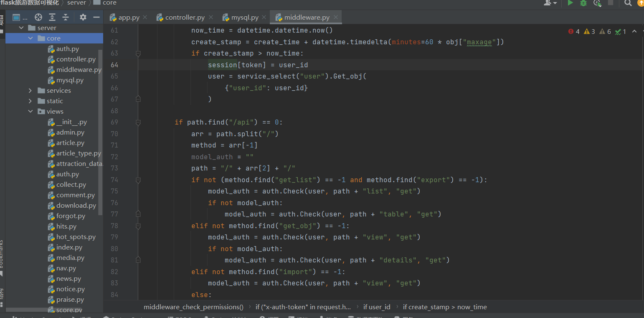Screen dimensions: 644x318
Task: Toggle code fold at line 63
Action: pyautogui.click(x=138, y=53)
